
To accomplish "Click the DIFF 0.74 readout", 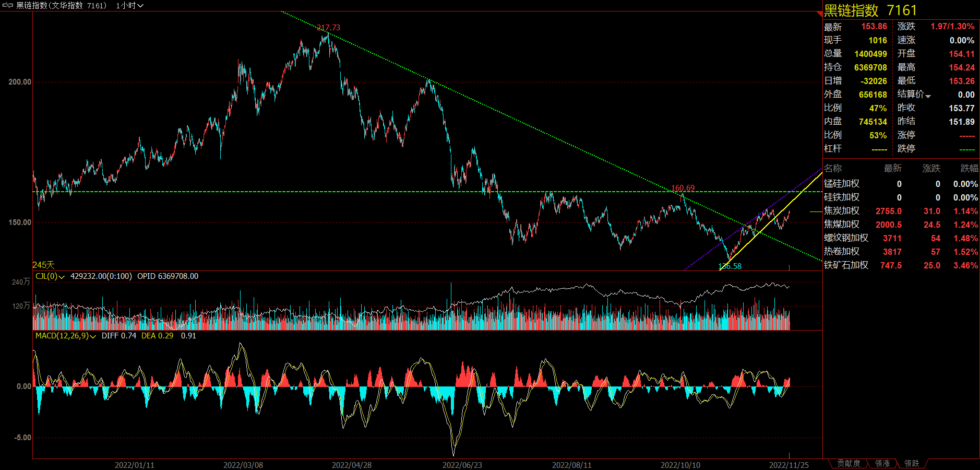I will [119, 336].
